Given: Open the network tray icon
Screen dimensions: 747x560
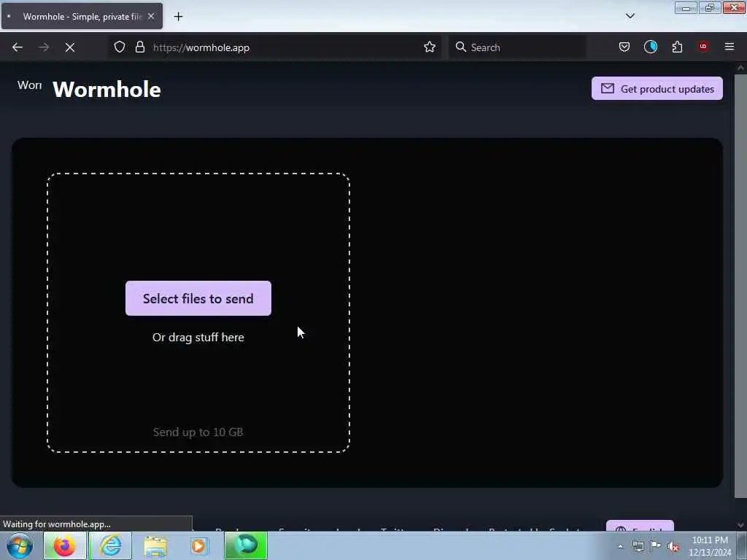Looking at the screenshot, I should point(638,546).
